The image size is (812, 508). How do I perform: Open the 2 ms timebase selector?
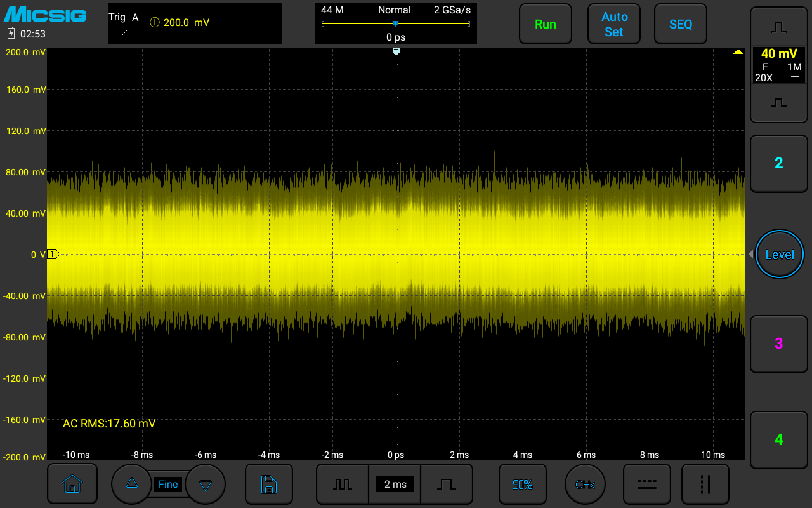coord(395,485)
